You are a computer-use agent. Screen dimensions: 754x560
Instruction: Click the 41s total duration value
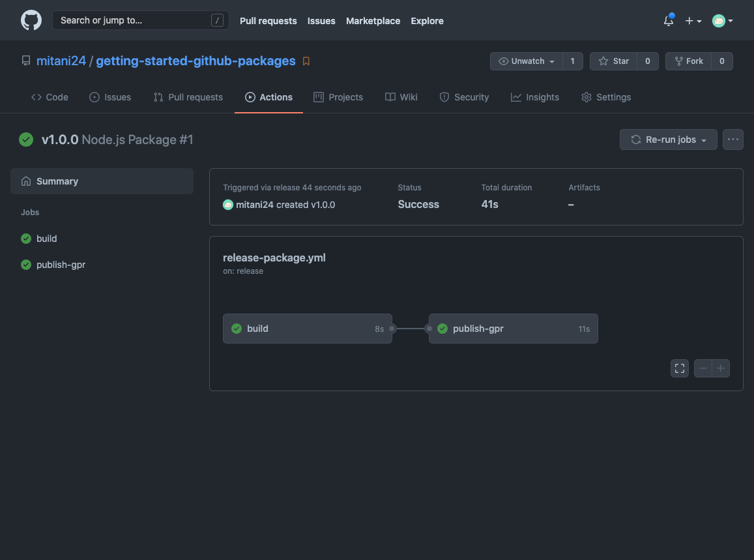(489, 205)
